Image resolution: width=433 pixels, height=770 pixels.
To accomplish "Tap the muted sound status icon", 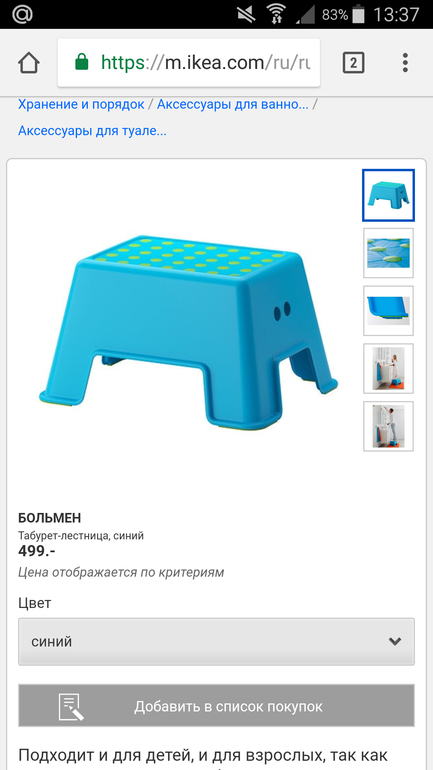I will (246, 15).
